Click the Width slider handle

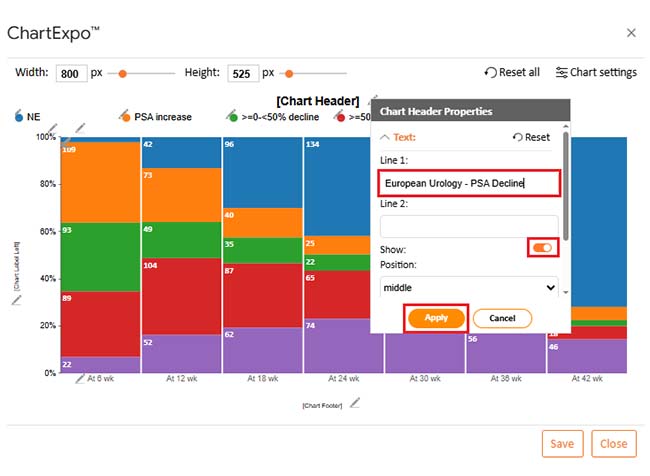[x=123, y=73]
